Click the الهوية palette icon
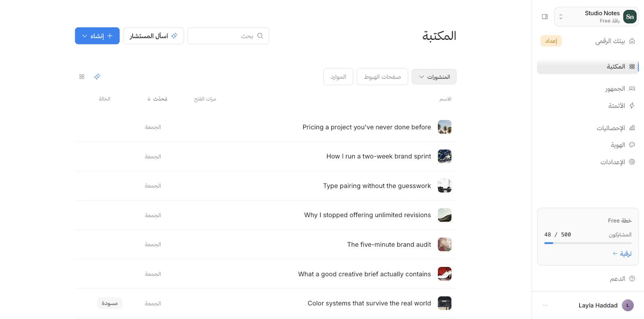 click(632, 145)
